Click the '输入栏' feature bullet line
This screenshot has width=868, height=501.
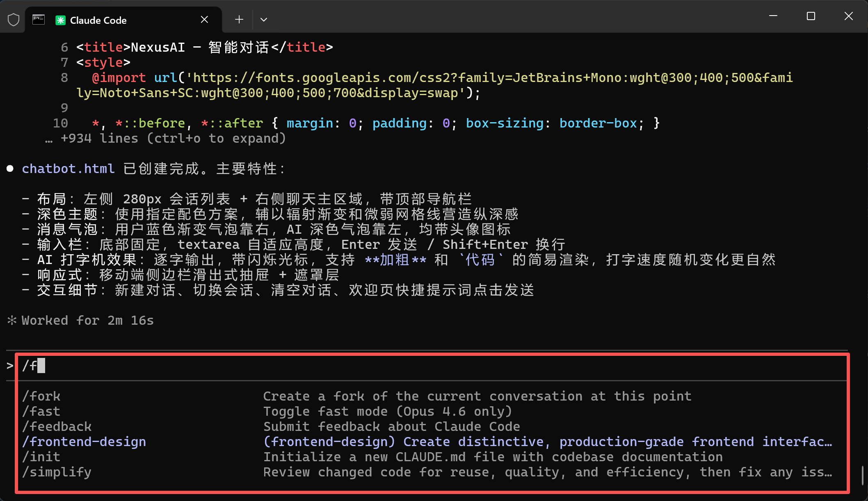click(x=294, y=244)
